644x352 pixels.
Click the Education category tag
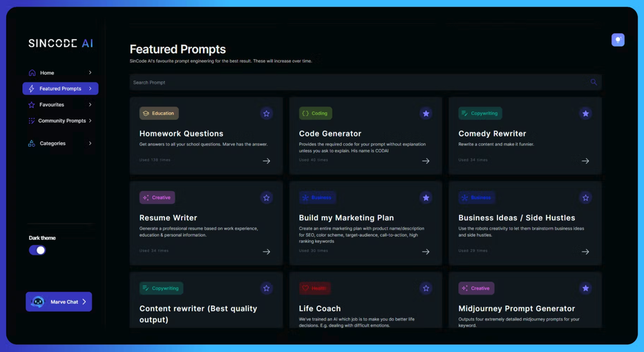[x=159, y=113]
